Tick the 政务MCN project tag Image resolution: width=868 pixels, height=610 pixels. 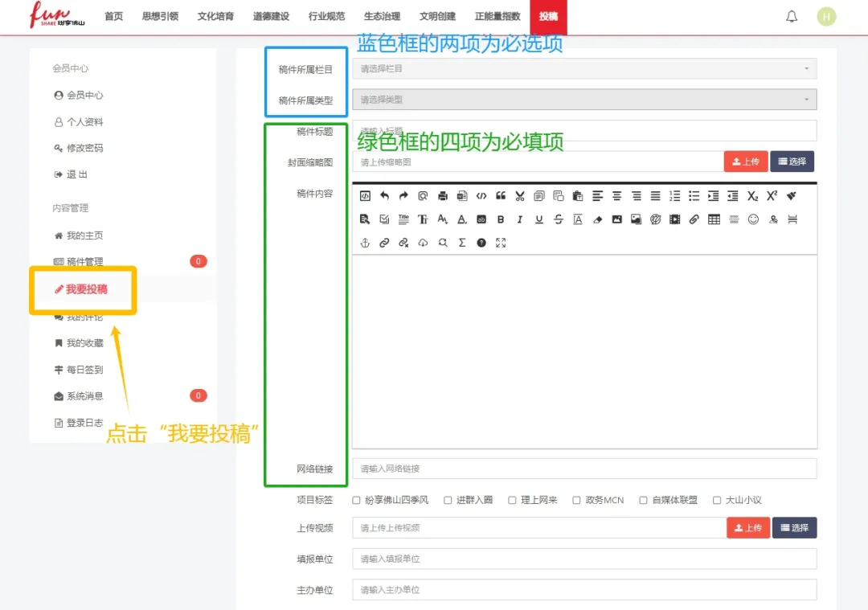(576, 500)
